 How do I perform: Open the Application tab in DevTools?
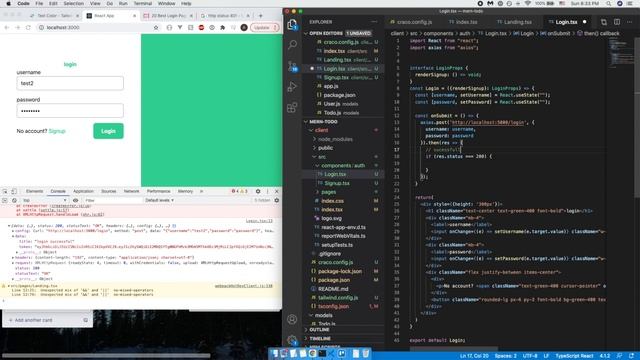coord(83,191)
